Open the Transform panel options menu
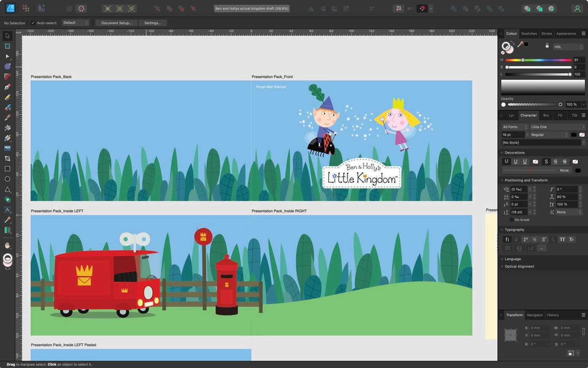This screenshot has width=588, height=368. click(x=583, y=315)
